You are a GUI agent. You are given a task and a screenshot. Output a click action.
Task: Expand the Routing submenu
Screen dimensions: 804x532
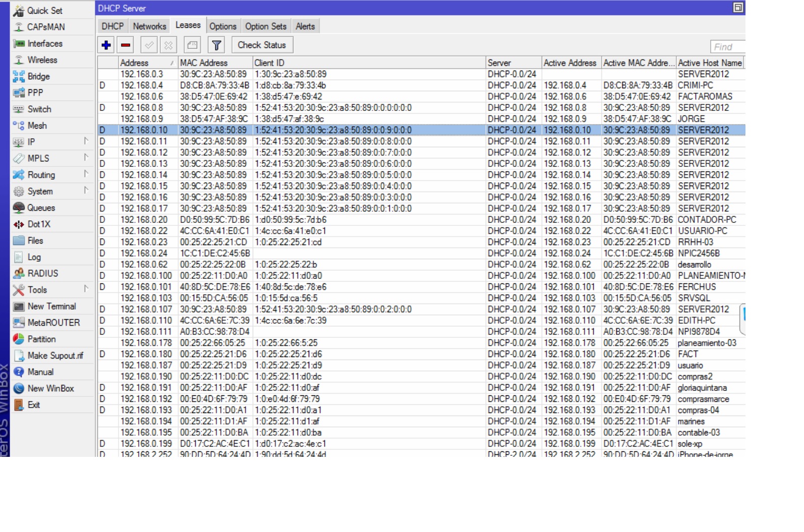(x=52, y=174)
